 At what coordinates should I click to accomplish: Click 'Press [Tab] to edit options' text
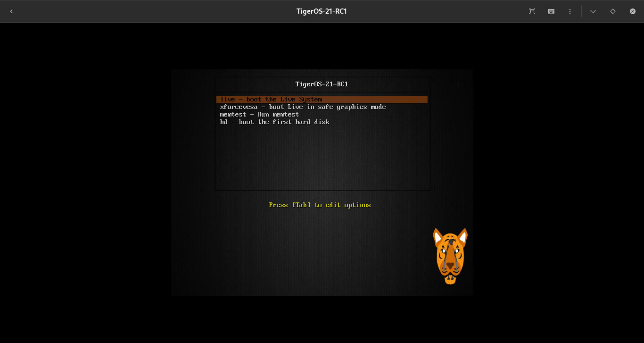(320, 205)
